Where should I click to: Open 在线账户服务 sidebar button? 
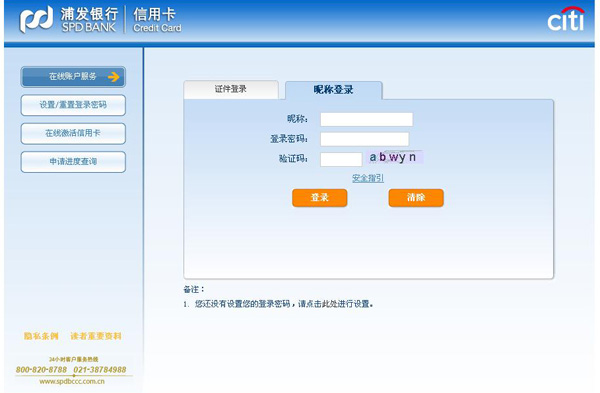coord(73,77)
